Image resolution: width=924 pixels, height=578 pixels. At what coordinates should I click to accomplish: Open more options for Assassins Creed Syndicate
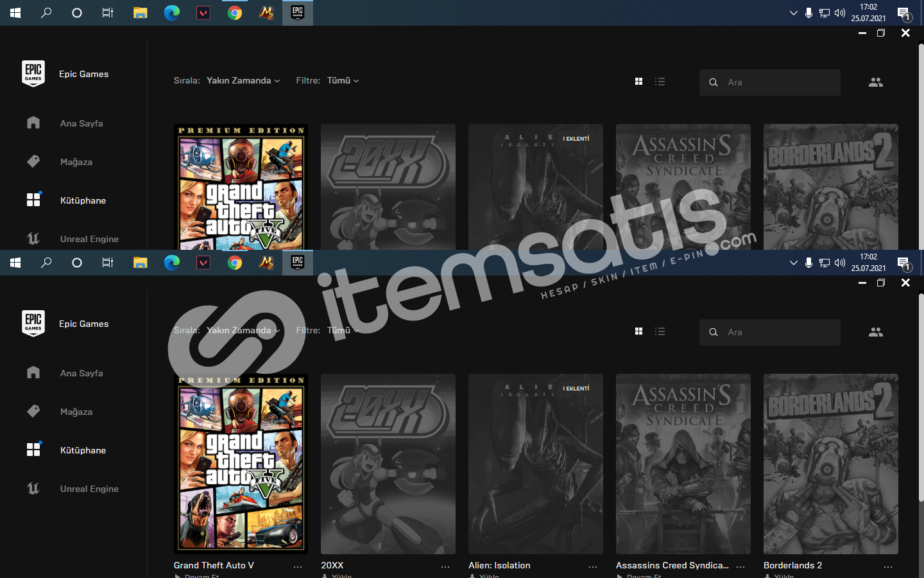click(740, 566)
